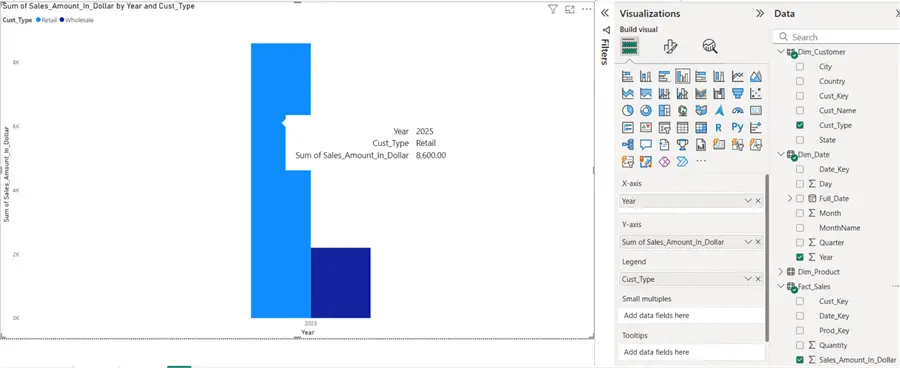The width and height of the screenshot is (900, 368).
Task: Check the Quarter field
Action: coord(800,242)
